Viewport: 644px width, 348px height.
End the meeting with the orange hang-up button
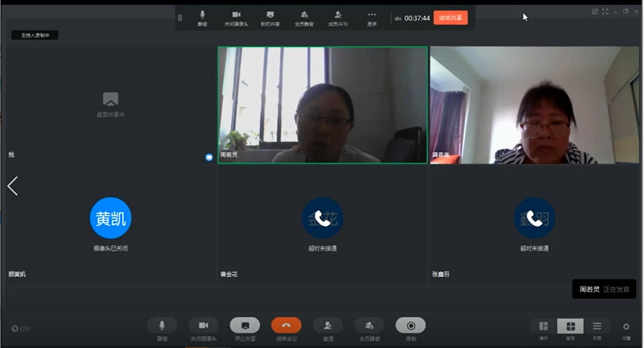[x=286, y=326]
